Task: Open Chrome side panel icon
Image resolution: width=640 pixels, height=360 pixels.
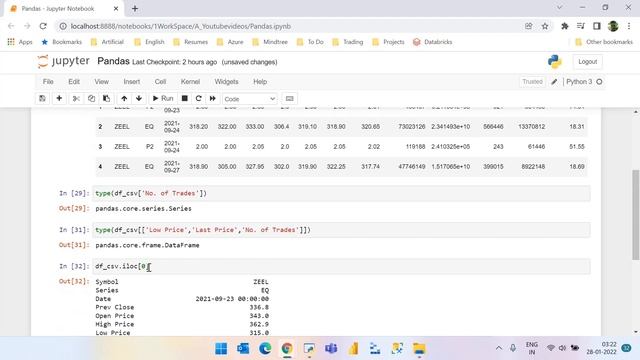Action: (x=597, y=26)
